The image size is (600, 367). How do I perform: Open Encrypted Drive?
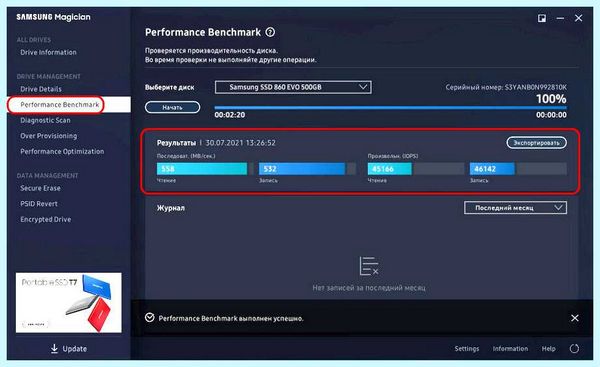pyautogui.click(x=46, y=220)
